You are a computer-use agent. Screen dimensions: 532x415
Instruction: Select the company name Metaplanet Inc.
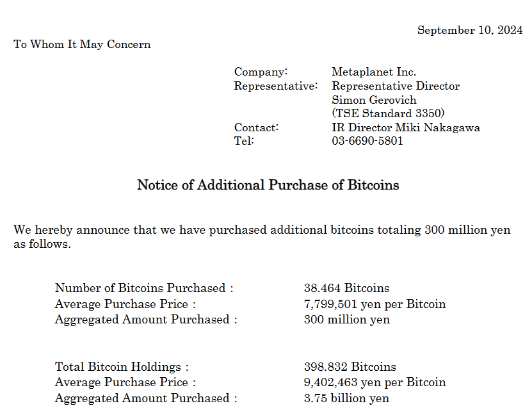point(373,72)
